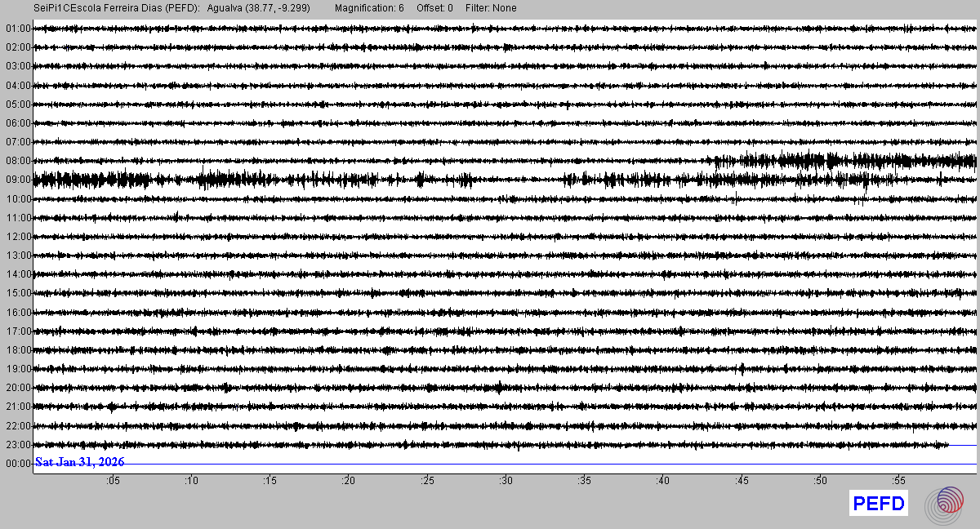Click the blue PEFD station badge
The image size is (980, 529).
878,504
